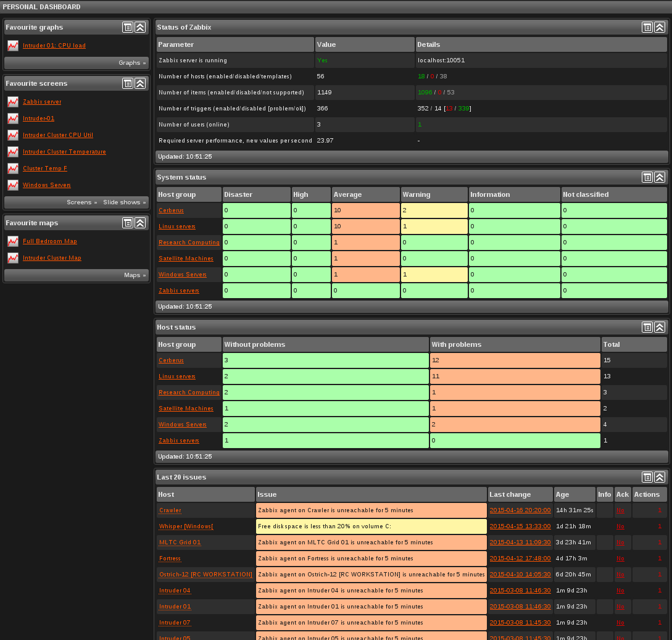The width and height of the screenshot is (672, 640).
Task: Collapse the Favourite screens panel
Action: [140, 83]
